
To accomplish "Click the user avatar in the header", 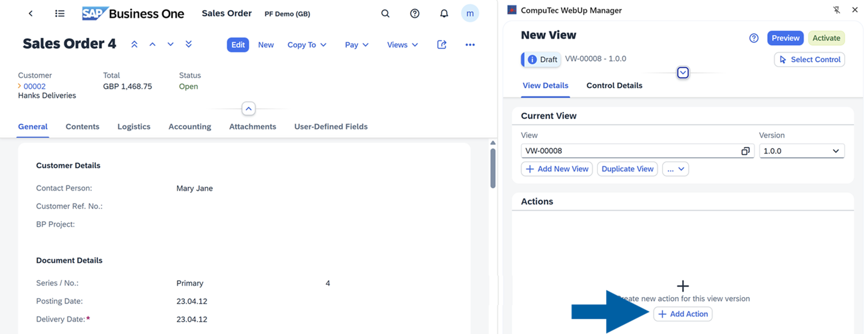I will click(470, 14).
